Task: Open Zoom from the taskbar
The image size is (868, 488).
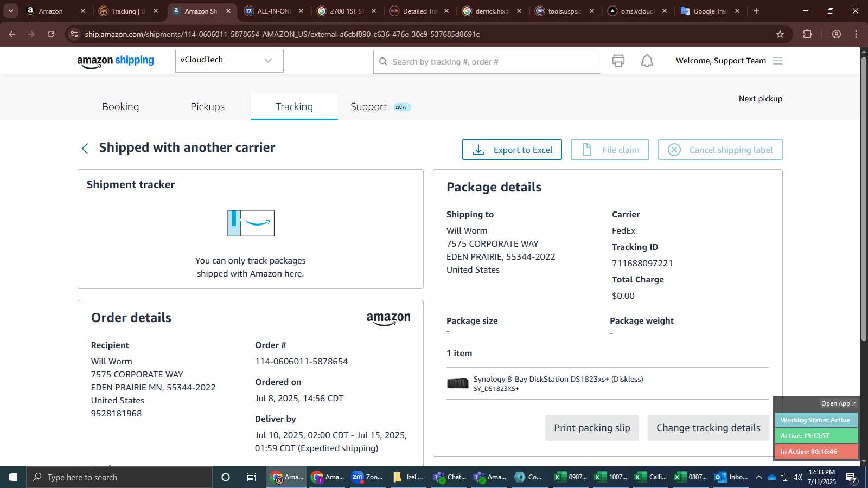Action: (x=367, y=477)
